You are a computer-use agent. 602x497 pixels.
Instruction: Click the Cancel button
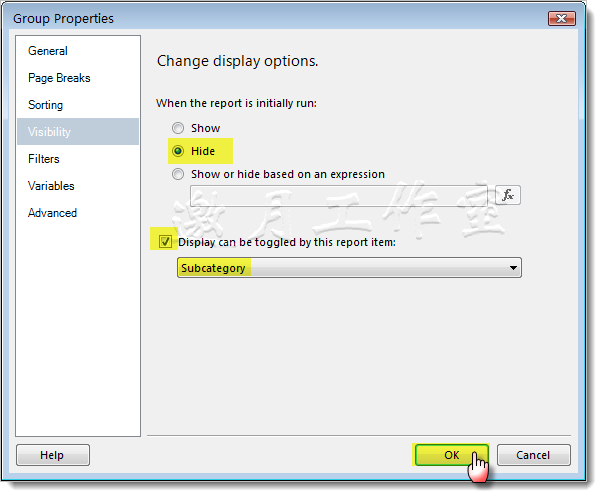pos(533,455)
